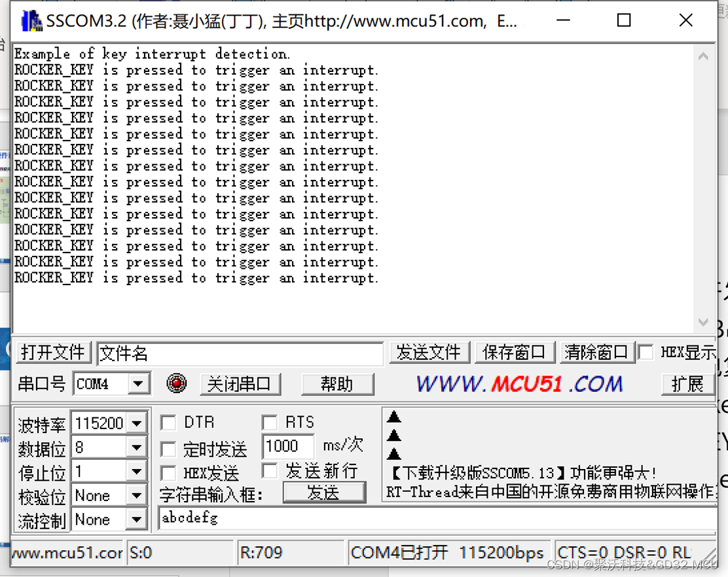Click the www.mcu51.cor status bar entry
Viewport: 728px width, 577px height.
point(67,552)
